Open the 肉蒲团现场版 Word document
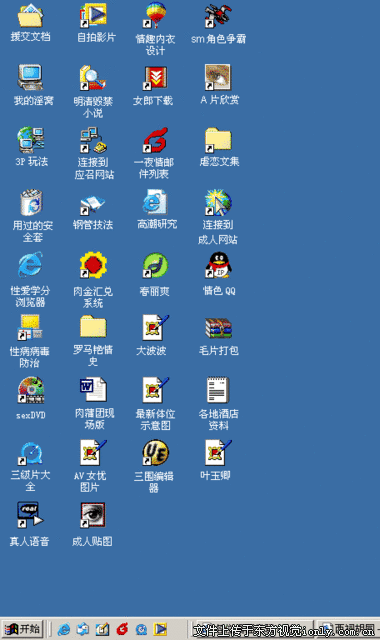 coord(93,390)
